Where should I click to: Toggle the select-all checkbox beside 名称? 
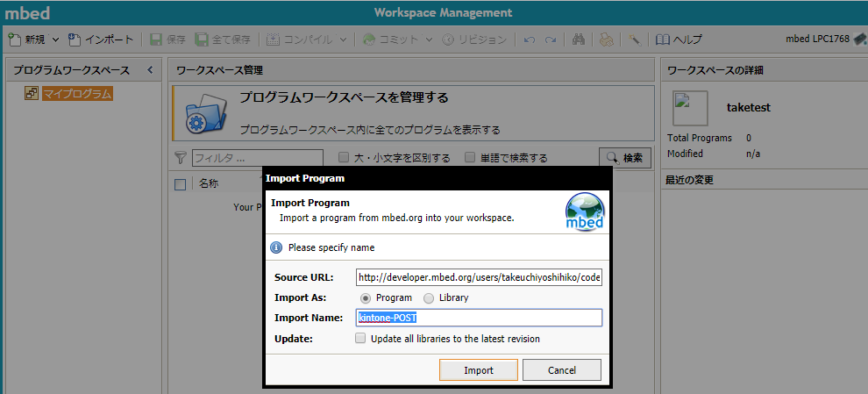(x=180, y=184)
